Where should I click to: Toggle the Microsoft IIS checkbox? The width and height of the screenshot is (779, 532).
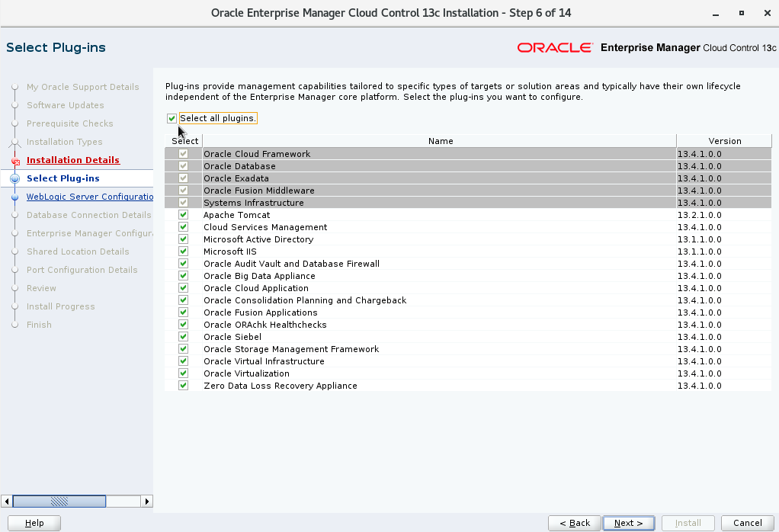coord(184,252)
